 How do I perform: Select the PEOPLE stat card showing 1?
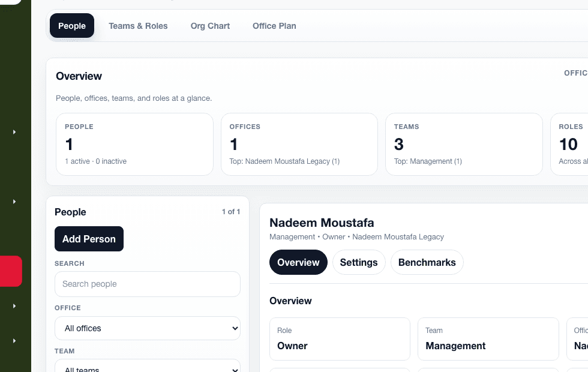point(134,144)
